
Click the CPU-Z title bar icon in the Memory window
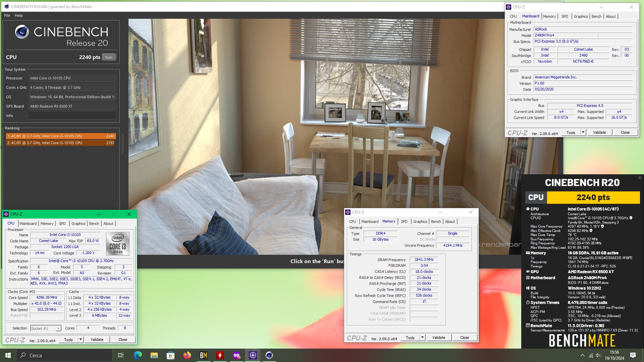click(x=348, y=212)
